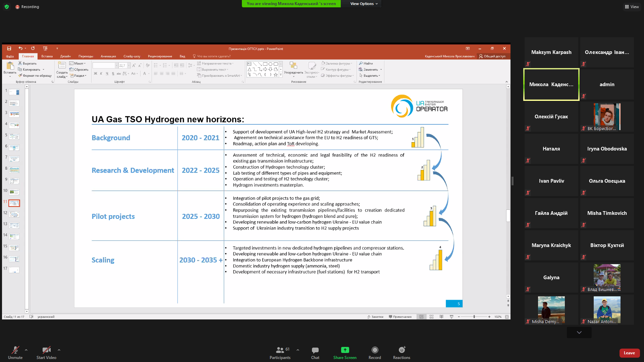Select the Вставка ribbon tab

tap(46, 56)
